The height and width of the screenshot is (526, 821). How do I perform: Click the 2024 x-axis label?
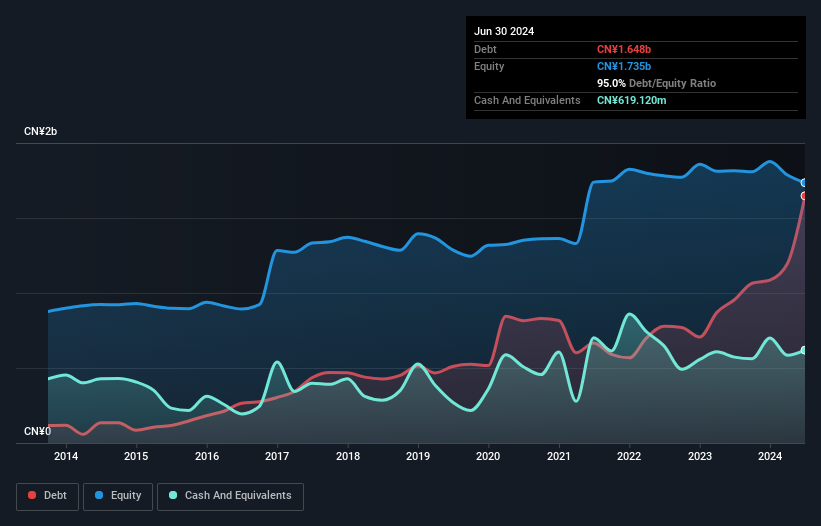coord(770,456)
